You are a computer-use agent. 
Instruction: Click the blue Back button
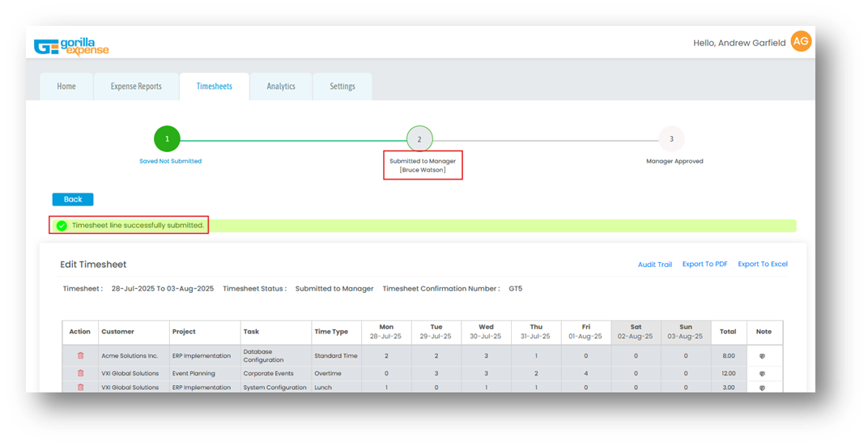pyautogui.click(x=73, y=199)
